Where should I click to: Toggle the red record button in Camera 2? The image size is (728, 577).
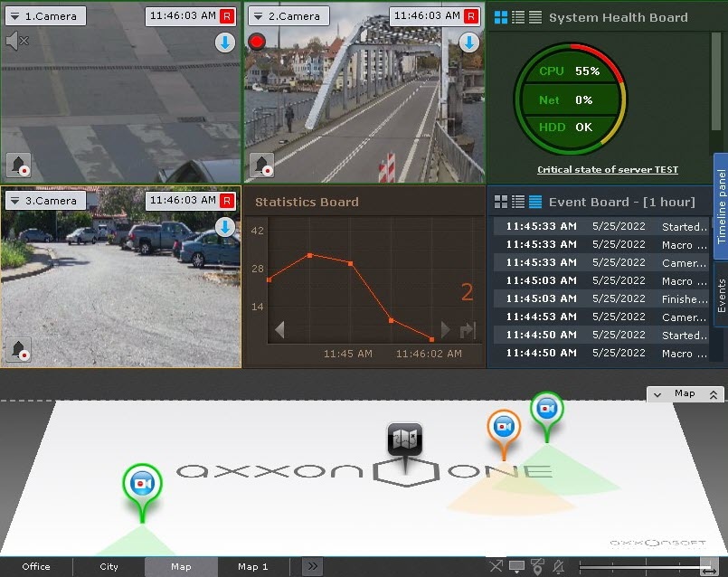pos(257,42)
